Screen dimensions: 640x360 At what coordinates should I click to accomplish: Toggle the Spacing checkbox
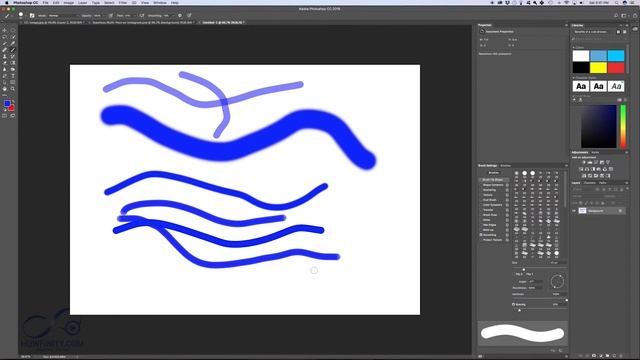513,304
